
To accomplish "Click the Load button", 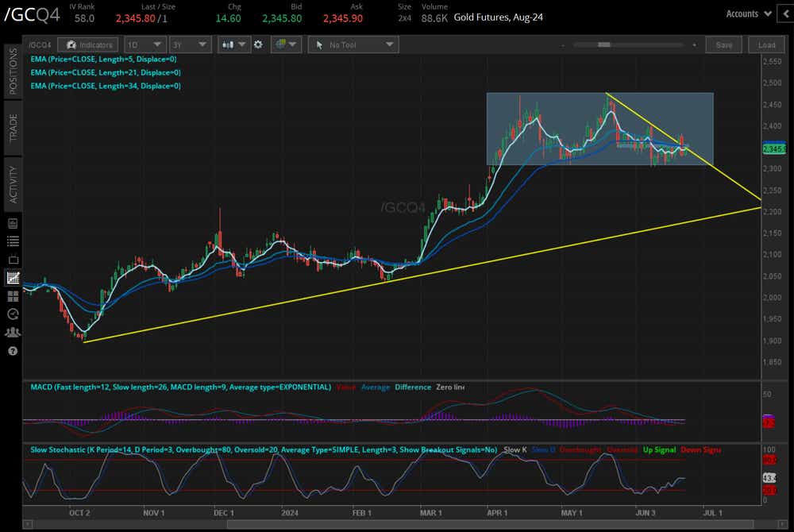I will pyautogui.click(x=766, y=45).
